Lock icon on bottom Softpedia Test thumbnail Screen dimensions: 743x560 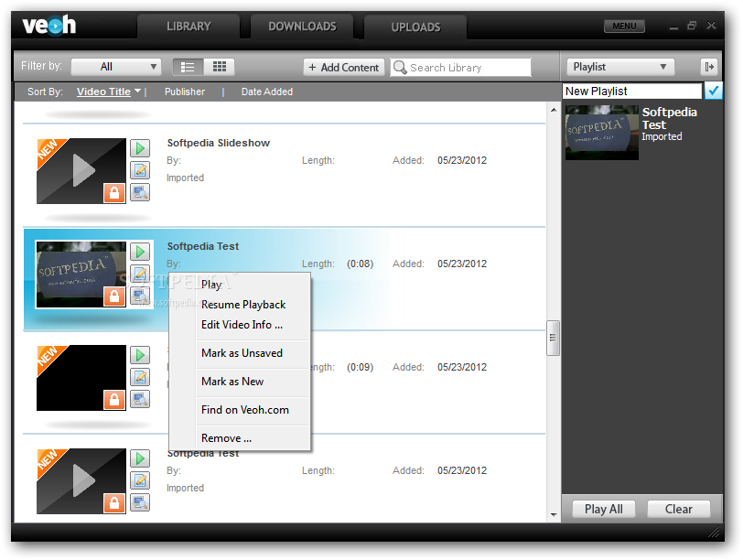point(114,502)
